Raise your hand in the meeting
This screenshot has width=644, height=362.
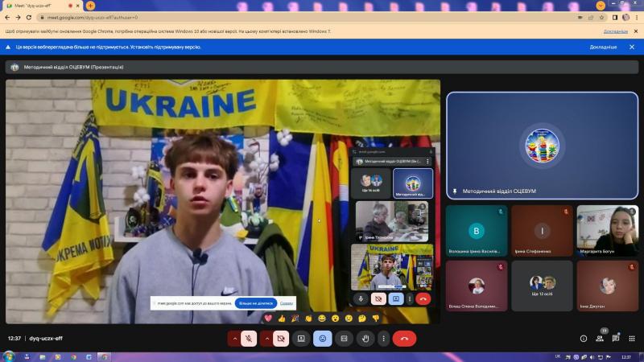point(365,339)
